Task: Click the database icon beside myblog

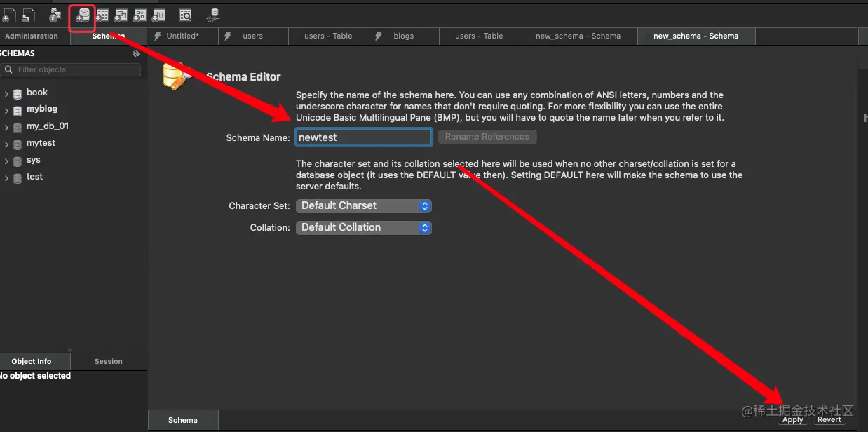Action: point(18,110)
